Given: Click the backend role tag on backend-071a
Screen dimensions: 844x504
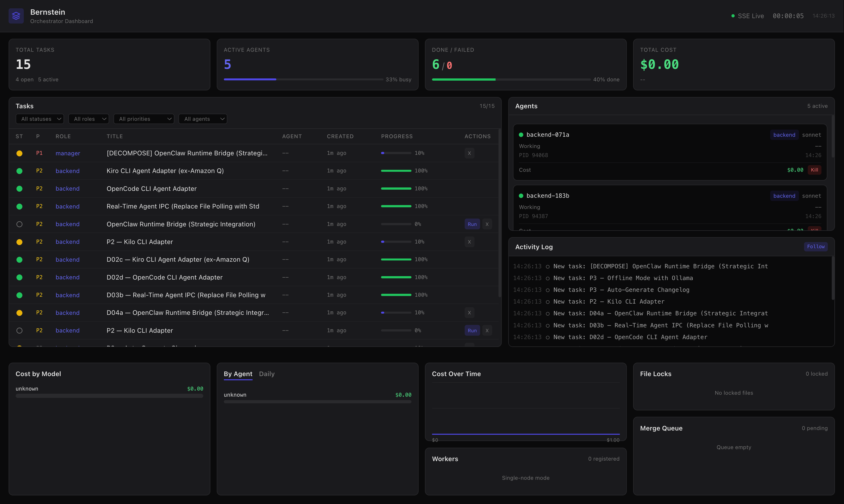Looking at the screenshot, I should click(784, 135).
